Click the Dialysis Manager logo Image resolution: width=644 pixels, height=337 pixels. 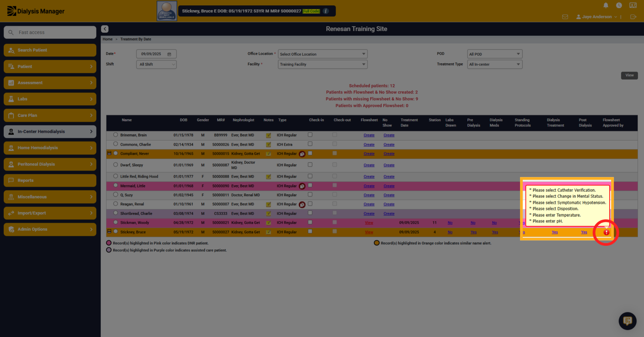tap(36, 11)
